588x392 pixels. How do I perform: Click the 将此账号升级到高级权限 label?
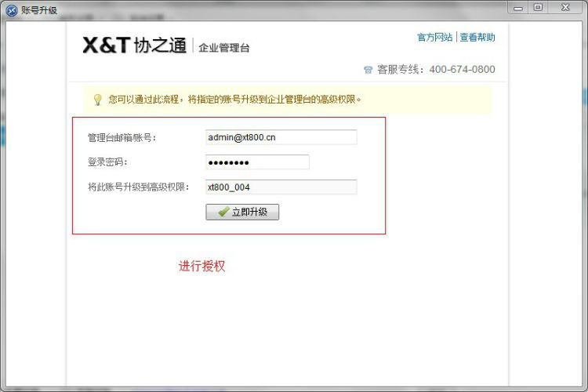pyautogui.click(x=138, y=187)
